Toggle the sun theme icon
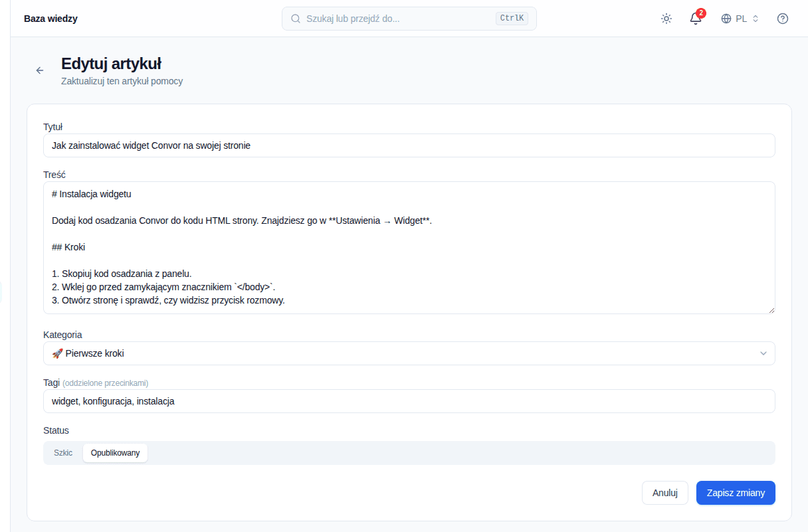This screenshot has width=808, height=532. click(666, 19)
